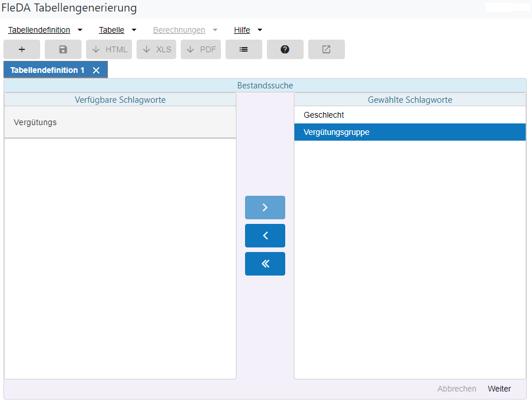Export table via XLS download button
This screenshot has height=403, width=532.
tap(156, 49)
